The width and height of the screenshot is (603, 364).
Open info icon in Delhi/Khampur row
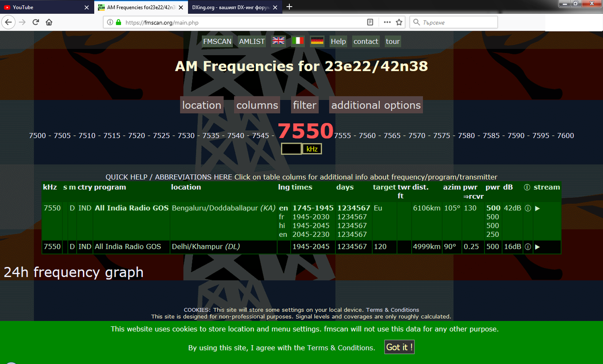coord(528,247)
